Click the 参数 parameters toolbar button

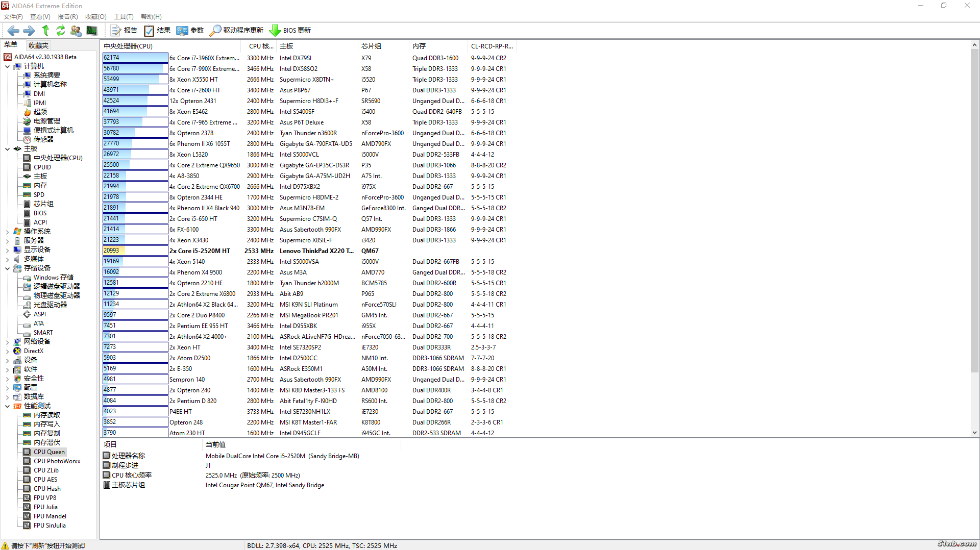click(x=190, y=31)
